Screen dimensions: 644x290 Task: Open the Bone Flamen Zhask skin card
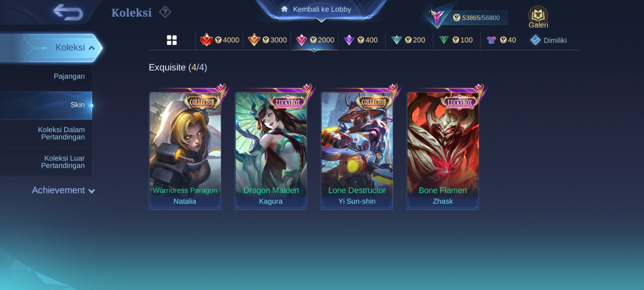point(443,151)
